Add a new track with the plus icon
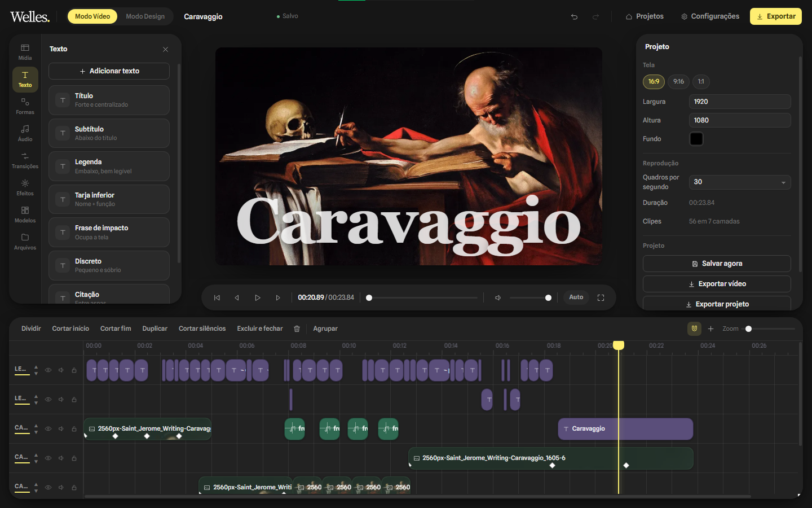Screen dimensions: 812x508 pyautogui.click(x=710, y=329)
